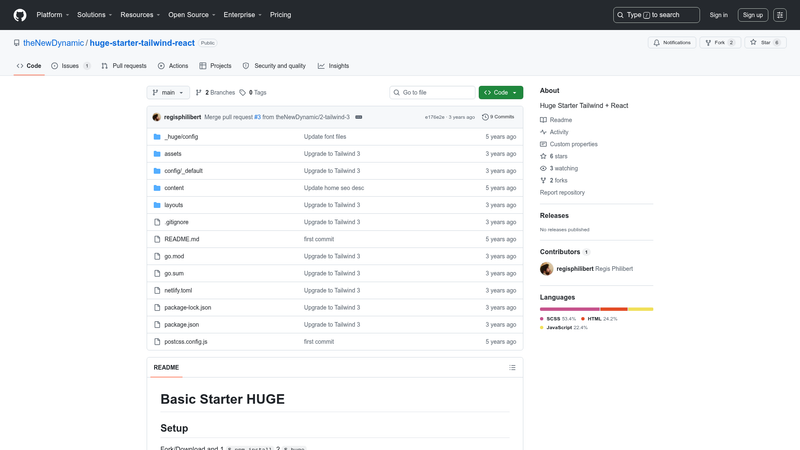The image size is (800, 450).
Task: Click the notifications bell icon
Action: (657, 43)
